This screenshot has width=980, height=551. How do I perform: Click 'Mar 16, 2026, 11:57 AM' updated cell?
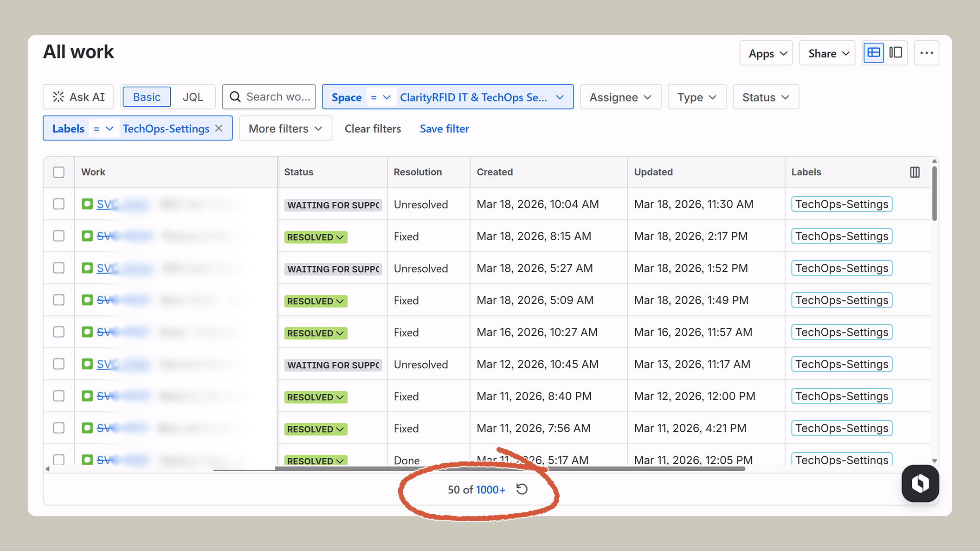693,332
